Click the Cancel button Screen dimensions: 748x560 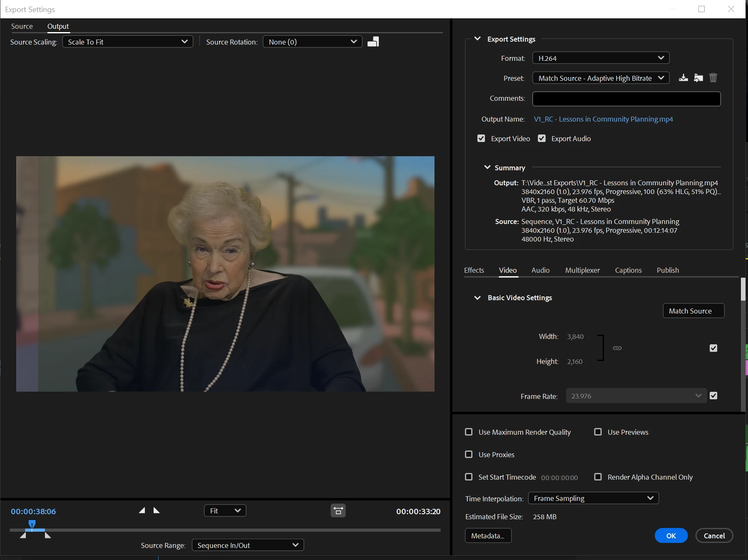click(x=714, y=535)
